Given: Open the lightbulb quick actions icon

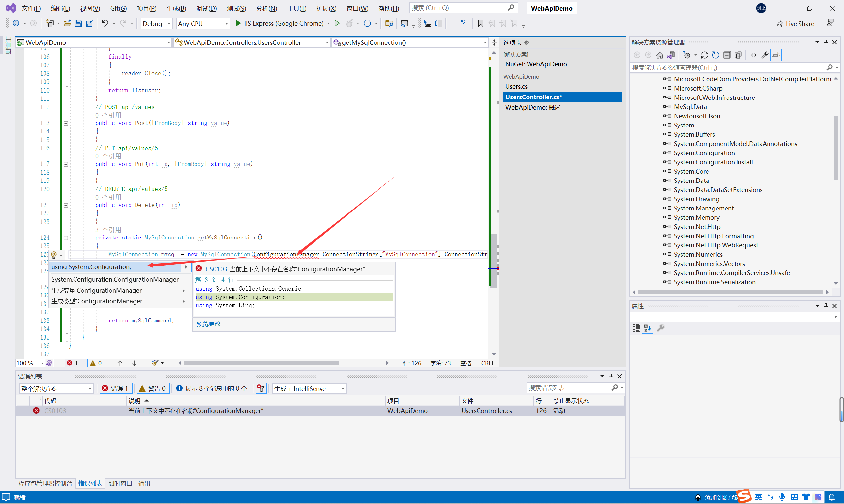Looking at the screenshot, I should (x=54, y=255).
